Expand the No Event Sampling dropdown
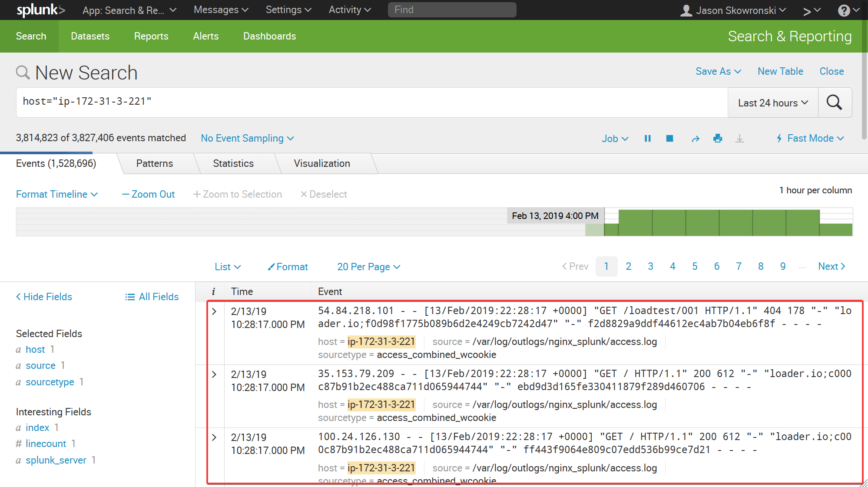Viewport: 868px width, 487px height. tap(246, 138)
